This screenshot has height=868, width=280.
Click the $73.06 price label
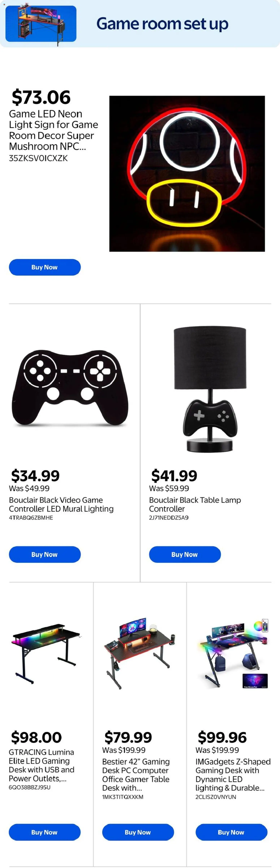(41, 97)
